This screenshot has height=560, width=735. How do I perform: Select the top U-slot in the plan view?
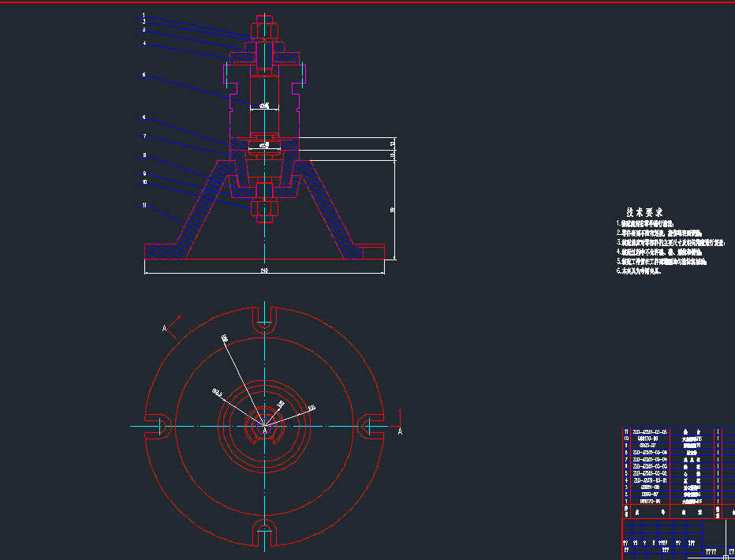[265, 320]
